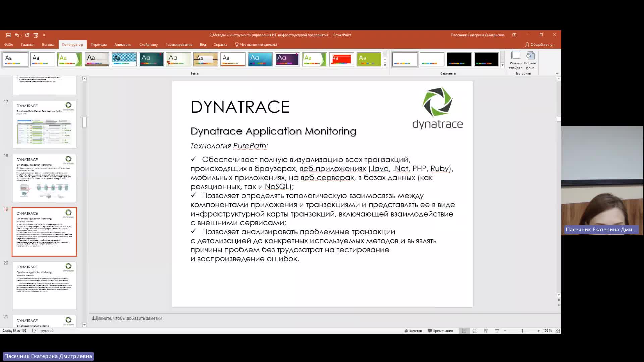Click the spell check icon in status bar
The width and height of the screenshot is (644, 362).
34,331
